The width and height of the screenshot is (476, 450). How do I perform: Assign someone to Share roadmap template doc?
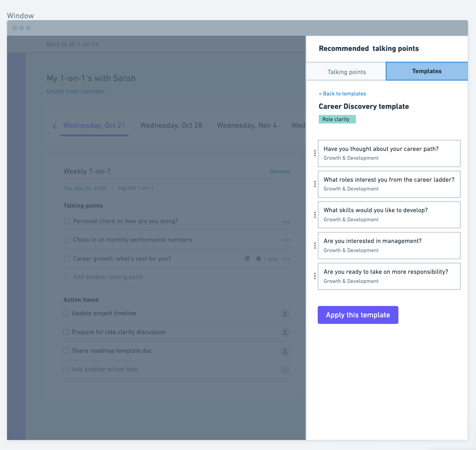285,351
